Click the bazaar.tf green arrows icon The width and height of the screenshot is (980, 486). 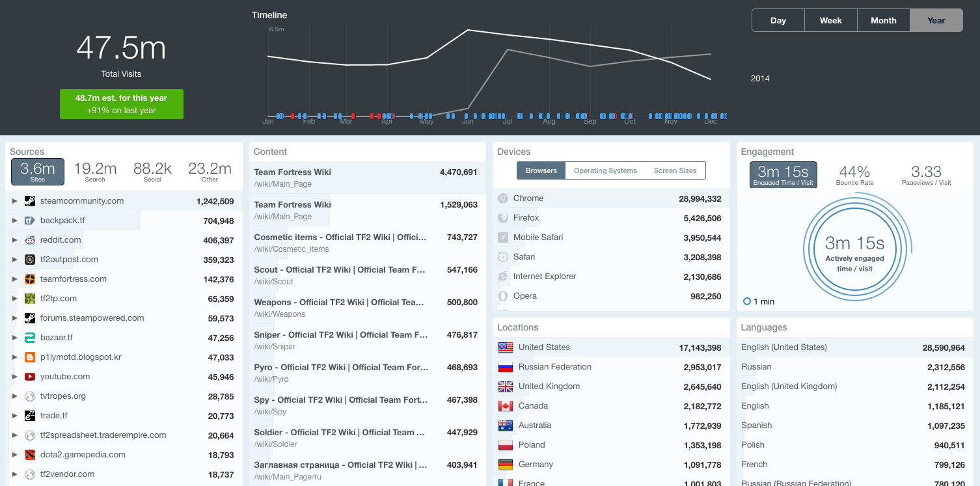[30, 338]
